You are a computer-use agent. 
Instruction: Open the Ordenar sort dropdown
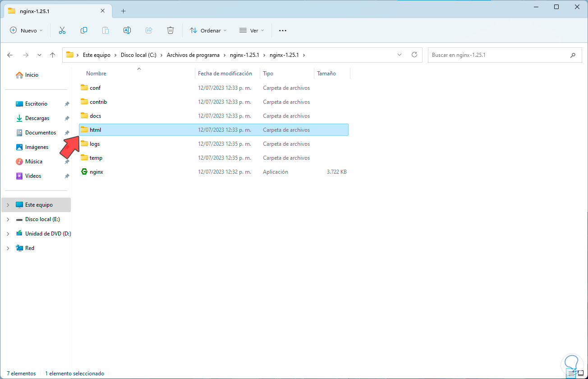coord(208,30)
